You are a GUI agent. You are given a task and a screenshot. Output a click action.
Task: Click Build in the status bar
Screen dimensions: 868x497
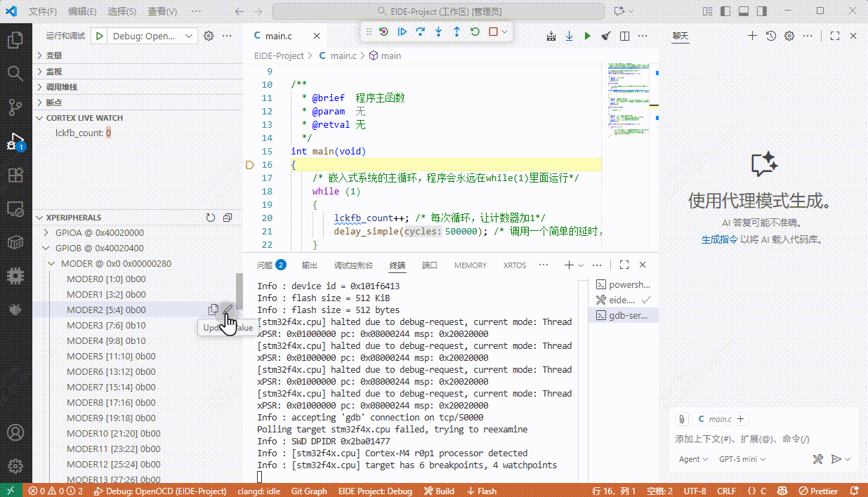(440, 491)
